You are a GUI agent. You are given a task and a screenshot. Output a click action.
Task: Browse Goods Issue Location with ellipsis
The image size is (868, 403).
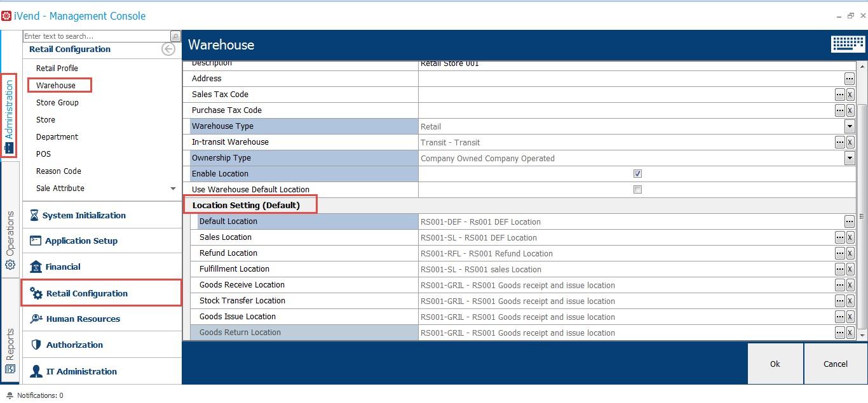pos(840,317)
